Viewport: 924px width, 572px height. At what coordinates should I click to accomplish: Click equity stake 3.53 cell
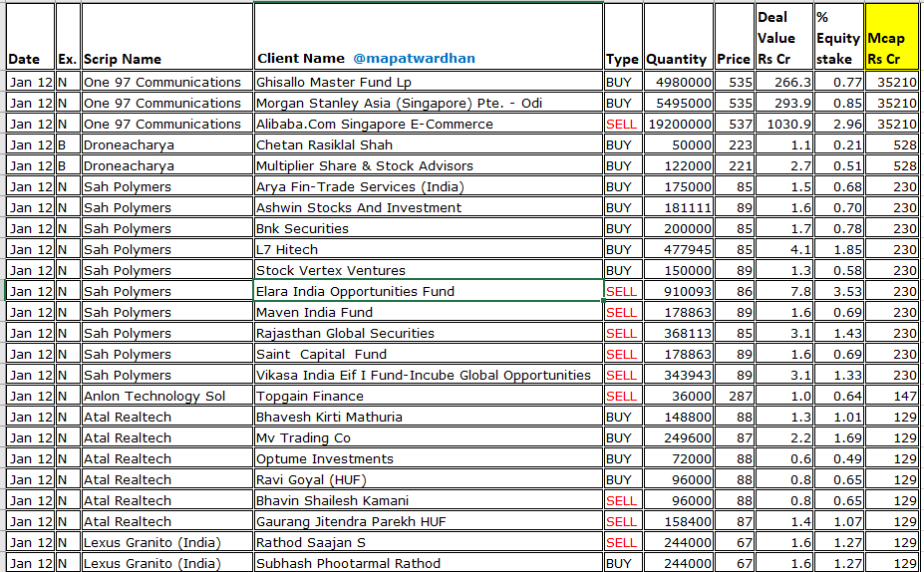coord(838,291)
